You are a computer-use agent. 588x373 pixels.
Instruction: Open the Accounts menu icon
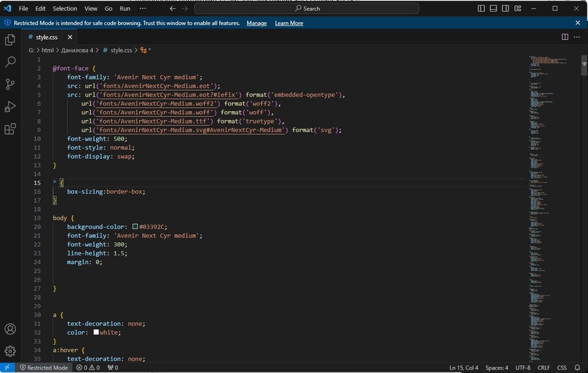[x=10, y=329]
